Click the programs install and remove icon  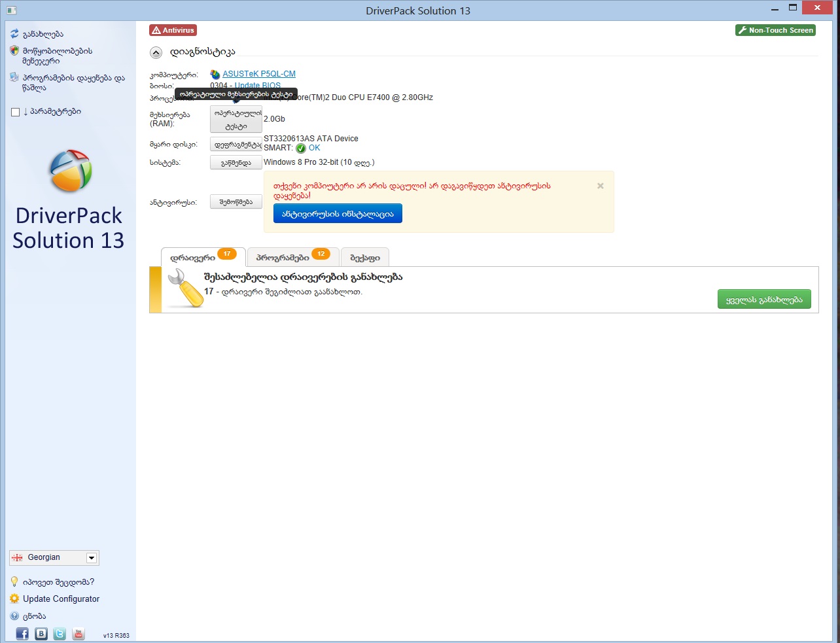(14, 78)
